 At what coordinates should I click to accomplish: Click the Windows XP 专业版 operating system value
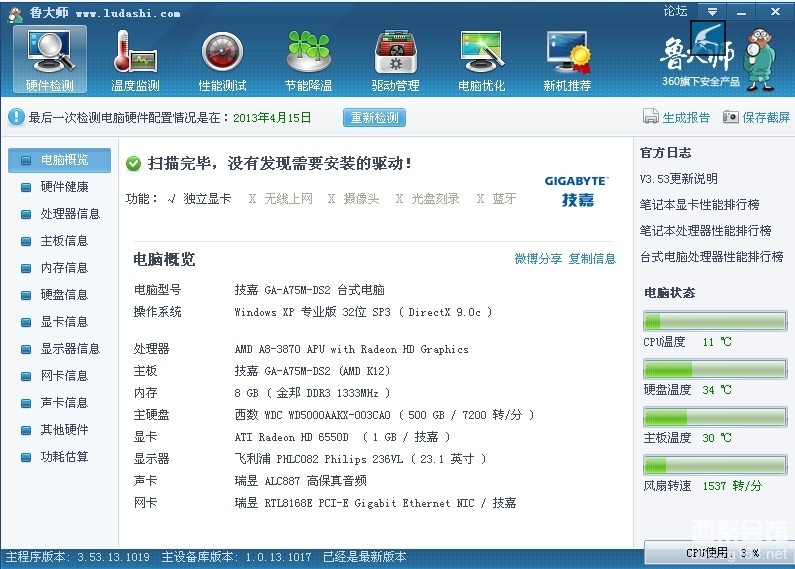[x=363, y=312]
